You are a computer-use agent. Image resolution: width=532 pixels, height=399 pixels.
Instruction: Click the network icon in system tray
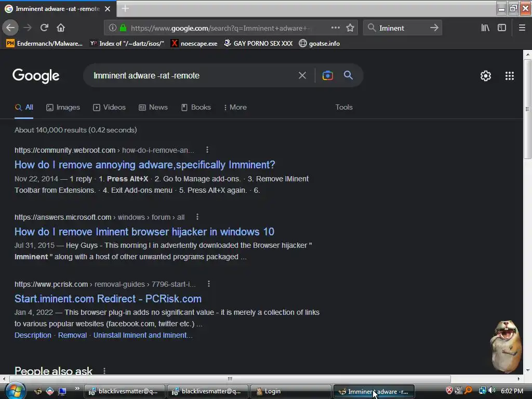click(482, 391)
